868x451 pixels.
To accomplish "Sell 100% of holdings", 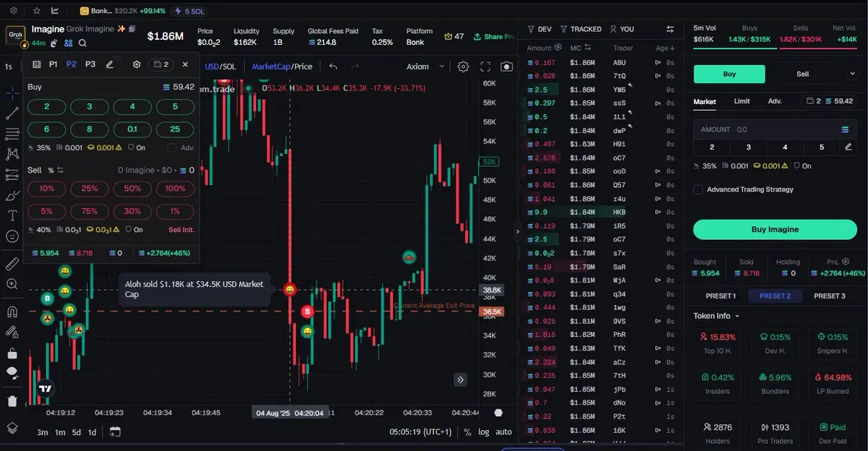I will coord(174,189).
